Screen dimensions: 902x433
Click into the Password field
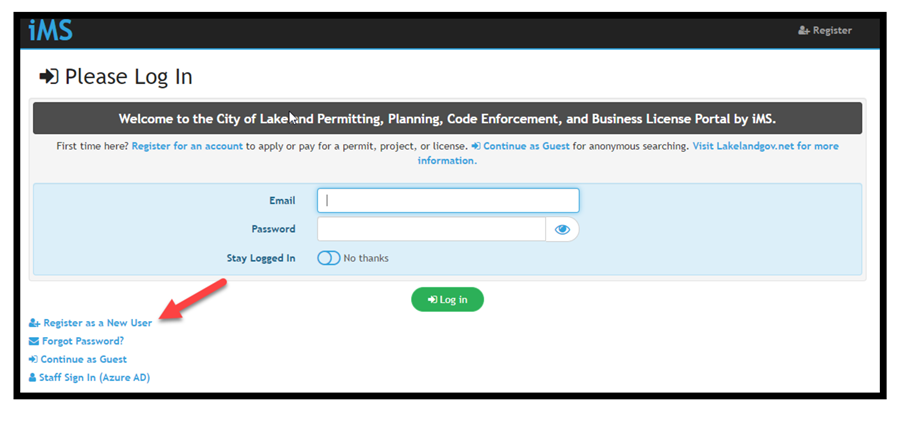point(431,229)
